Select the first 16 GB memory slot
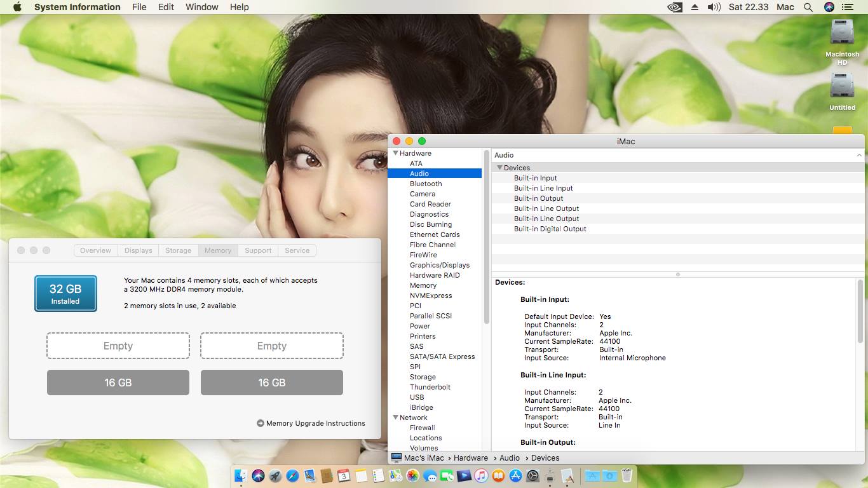Screen dimensions: 868x488 (x=118, y=383)
